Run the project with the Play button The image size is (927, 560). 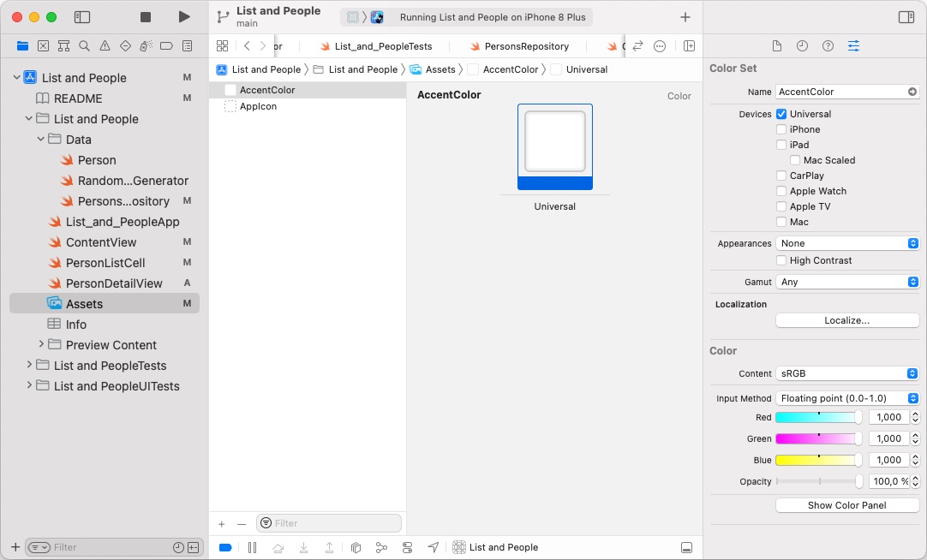pos(184,17)
